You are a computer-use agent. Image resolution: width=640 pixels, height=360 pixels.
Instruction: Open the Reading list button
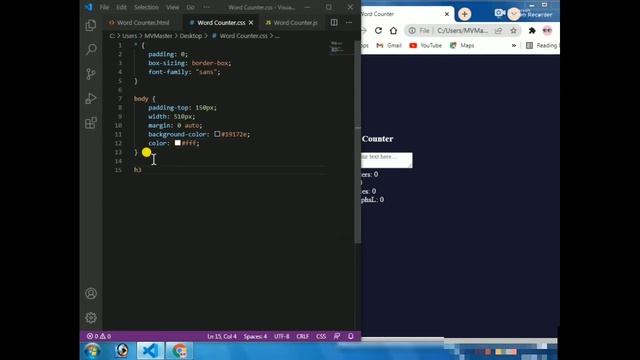point(542,45)
